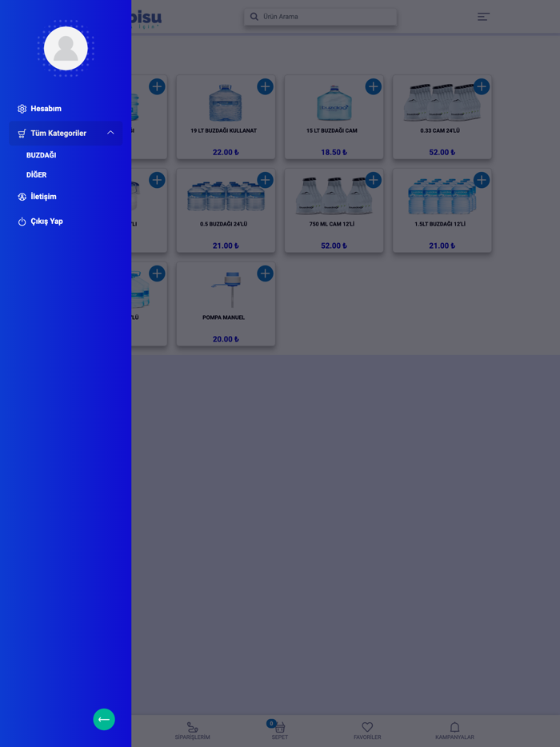Screen dimensions: 560x747
Task: Click the 19 LT BUZDAĞI KULLANAT title
Action: 223,130
